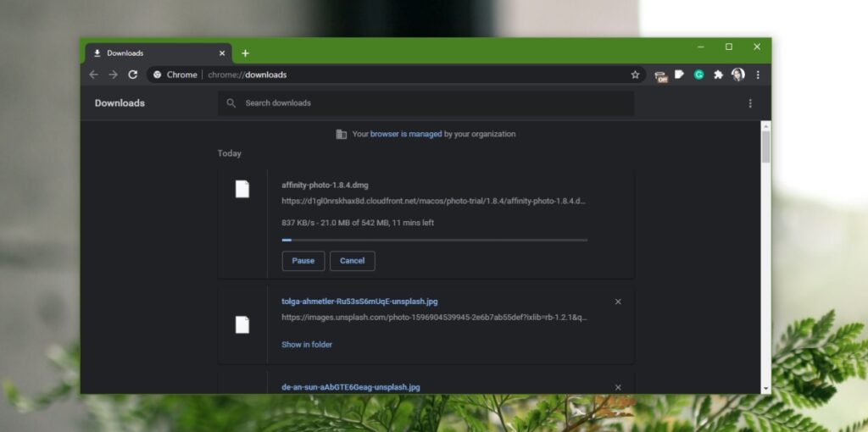Pause the affinity-photo download

click(303, 261)
